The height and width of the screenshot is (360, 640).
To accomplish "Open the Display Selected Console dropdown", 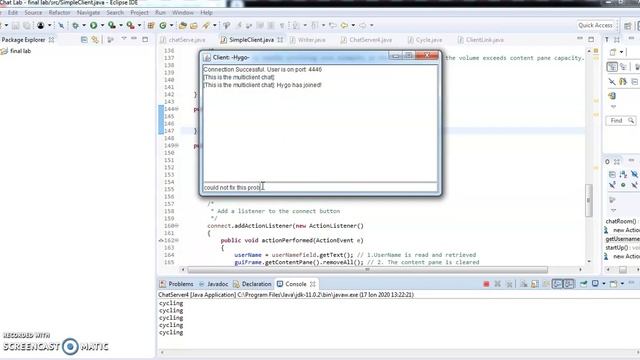I will coord(604,284).
